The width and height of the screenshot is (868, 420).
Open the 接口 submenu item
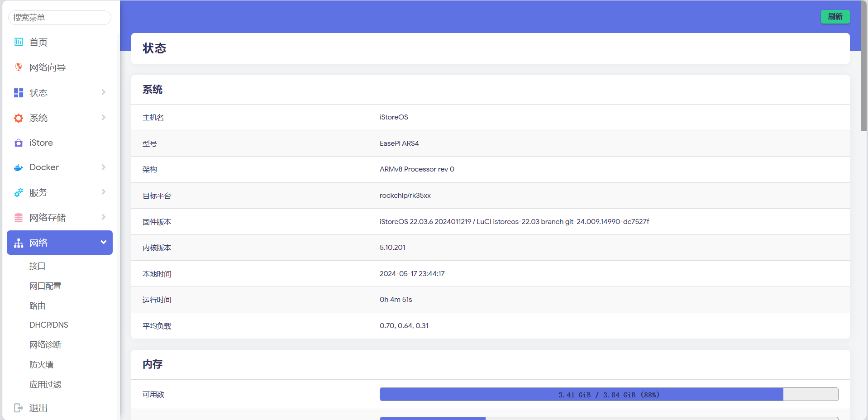pos(38,266)
